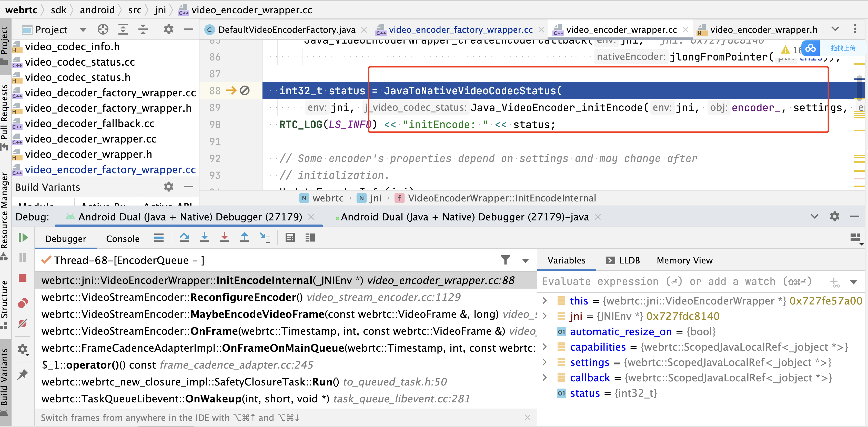Close the video_encoder_wrapper.cc editor tab
Image resolution: width=868 pixels, height=427 pixels.
point(685,30)
